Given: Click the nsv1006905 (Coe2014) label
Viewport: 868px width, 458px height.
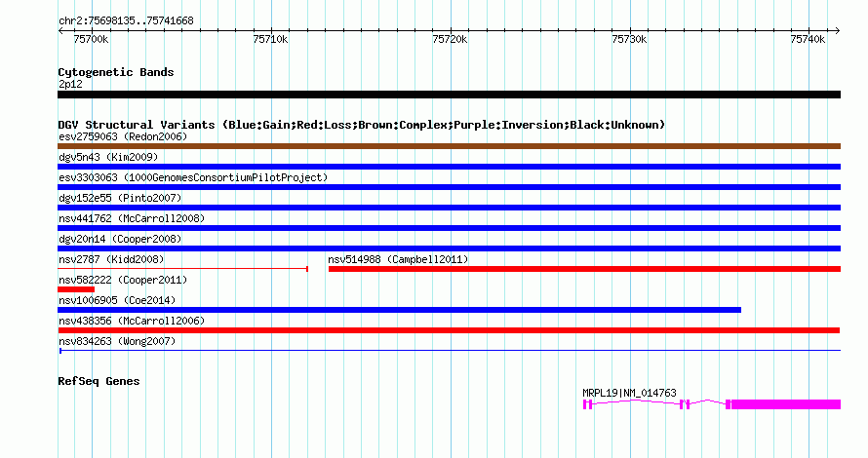Looking at the screenshot, I should (117, 300).
